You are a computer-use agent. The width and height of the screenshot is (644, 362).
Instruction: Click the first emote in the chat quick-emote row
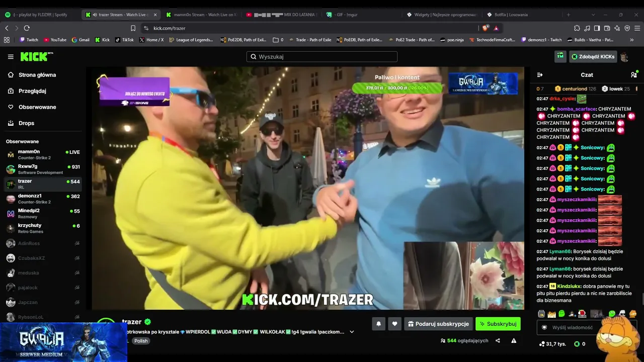(541, 314)
